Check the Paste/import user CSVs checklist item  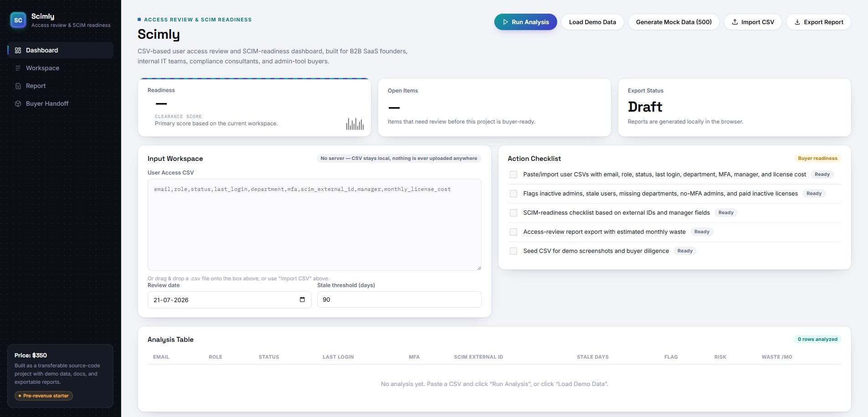(514, 175)
